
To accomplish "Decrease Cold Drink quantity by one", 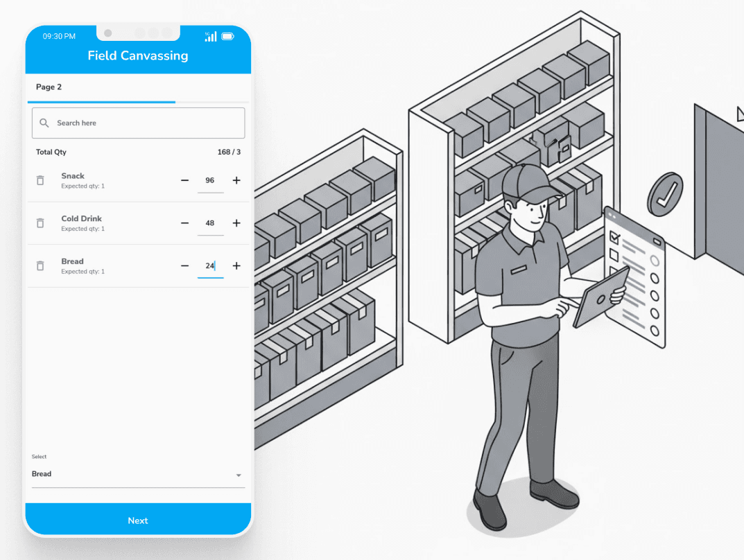I will coord(184,223).
